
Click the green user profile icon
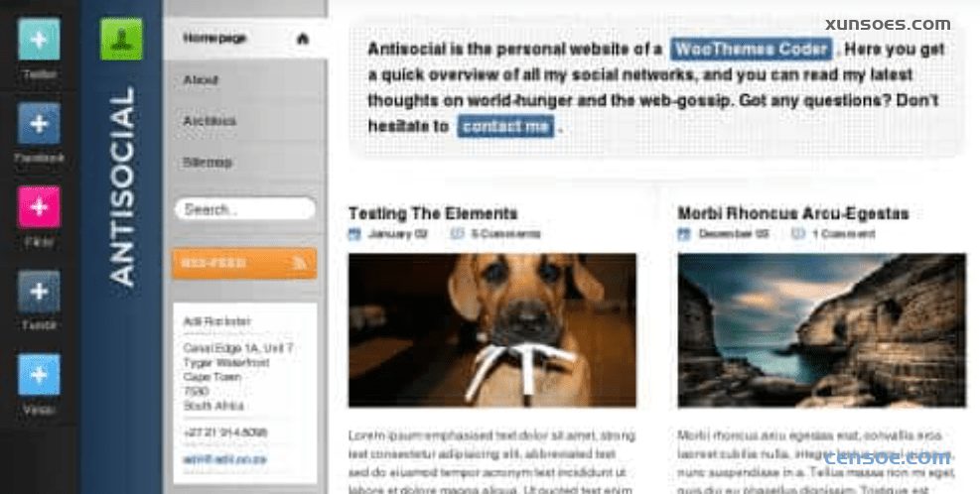tap(121, 40)
